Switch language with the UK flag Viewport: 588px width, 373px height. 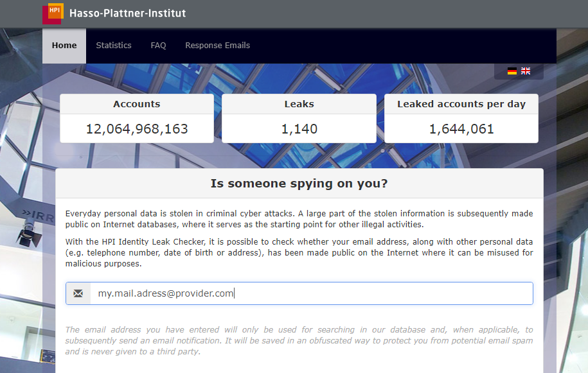click(x=526, y=71)
